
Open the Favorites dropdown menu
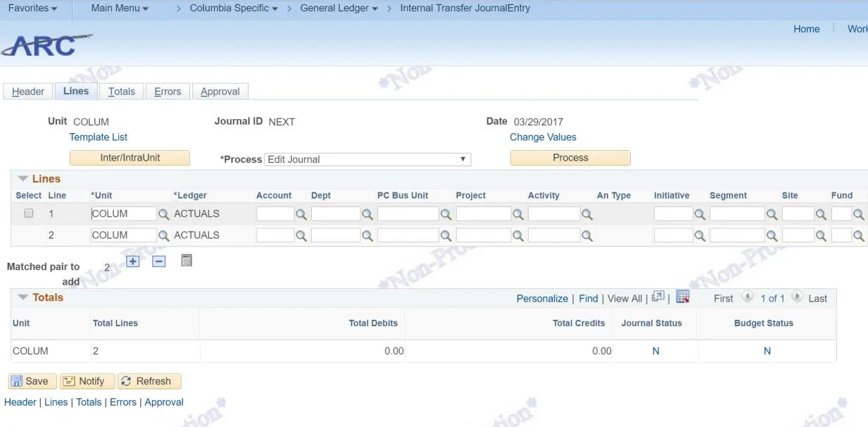pyautogui.click(x=32, y=8)
